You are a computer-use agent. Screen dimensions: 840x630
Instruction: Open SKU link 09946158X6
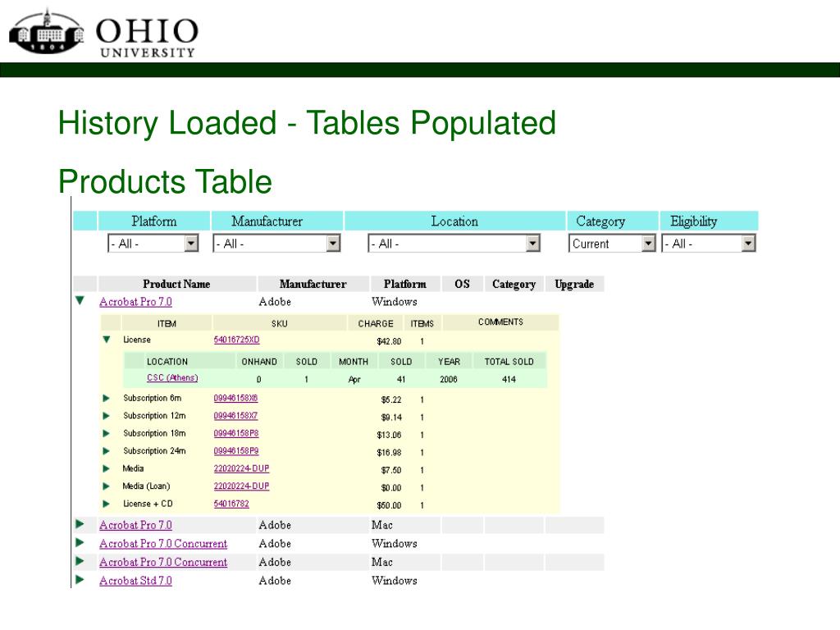coord(235,398)
